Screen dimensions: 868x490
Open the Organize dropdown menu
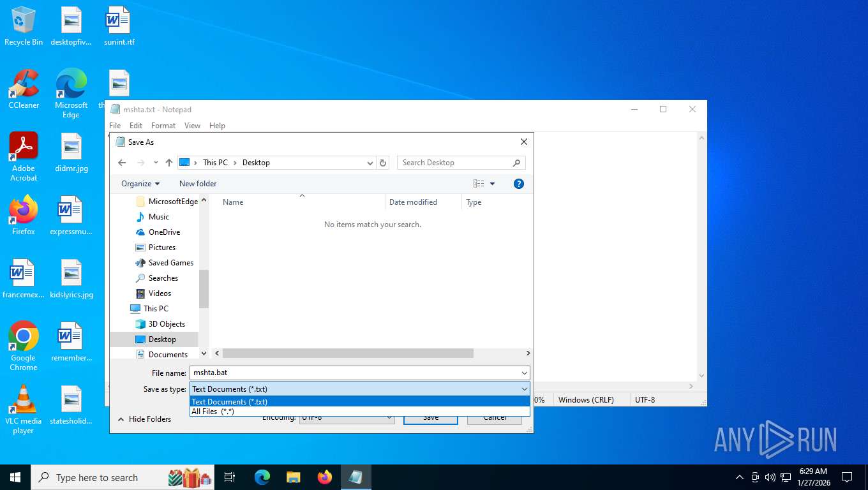(x=140, y=184)
